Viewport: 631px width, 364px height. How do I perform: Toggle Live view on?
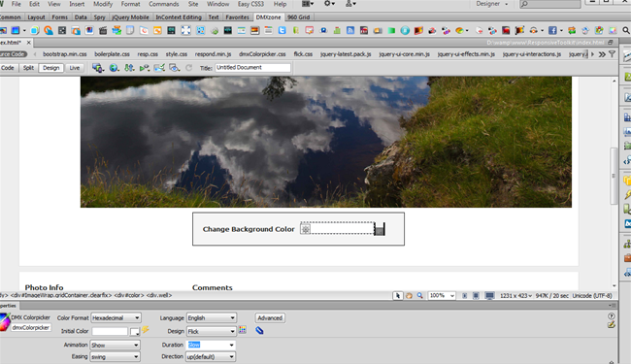pyautogui.click(x=75, y=68)
